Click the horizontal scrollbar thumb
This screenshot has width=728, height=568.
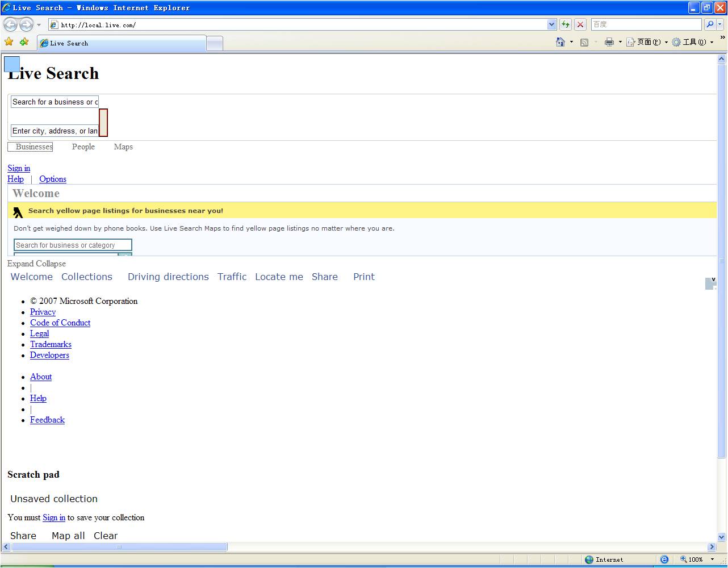[119, 547]
